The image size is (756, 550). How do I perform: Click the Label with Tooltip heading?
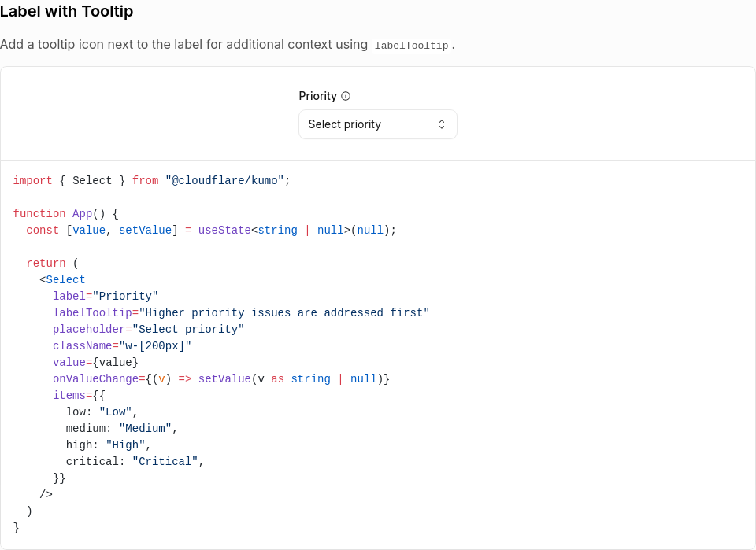pyautogui.click(x=66, y=11)
